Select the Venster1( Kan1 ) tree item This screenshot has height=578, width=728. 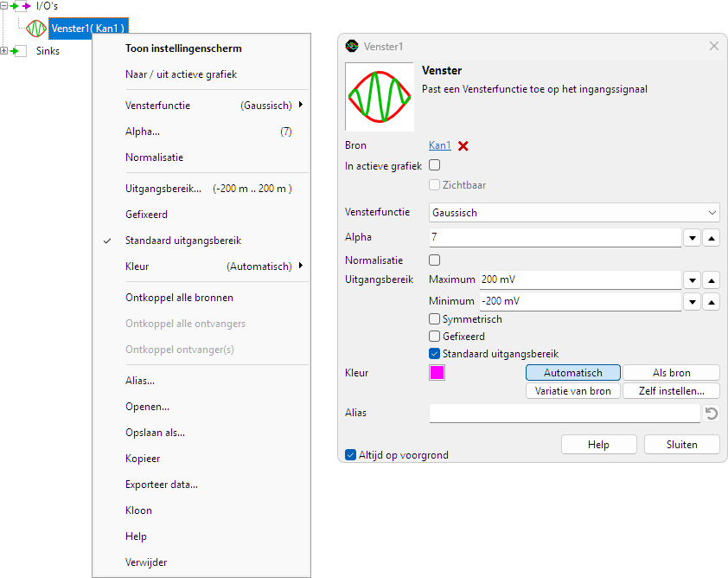tap(87, 29)
